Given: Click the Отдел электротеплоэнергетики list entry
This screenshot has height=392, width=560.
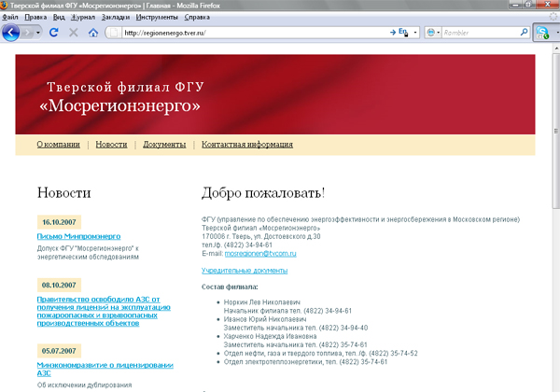Looking at the screenshot, I should click(305, 362).
